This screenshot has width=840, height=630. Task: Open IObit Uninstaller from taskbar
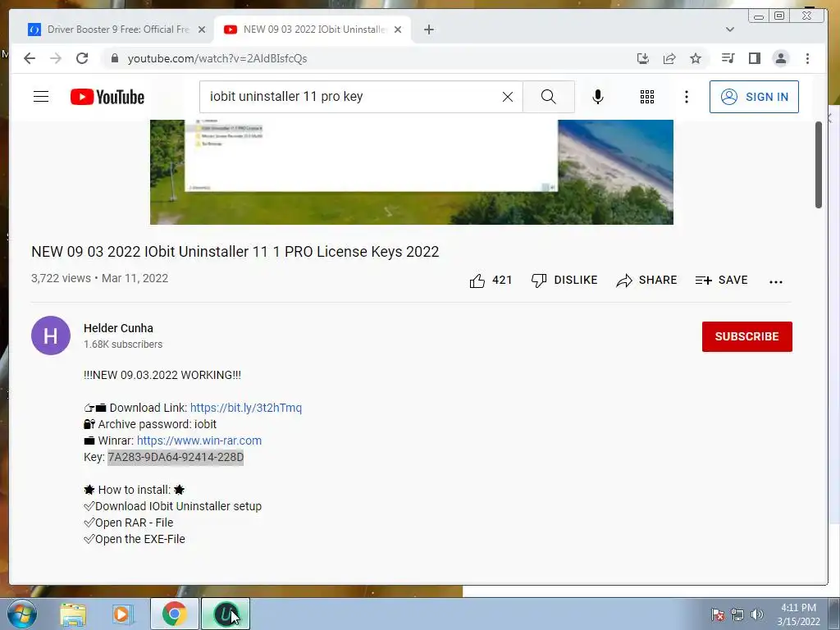(226, 614)
